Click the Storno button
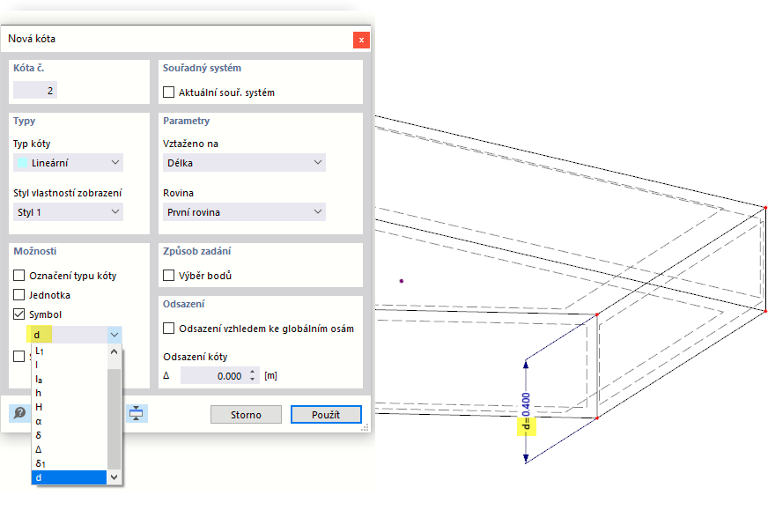Image resolution: width=768 pixels, height=532 pixels. coord(246,415)
